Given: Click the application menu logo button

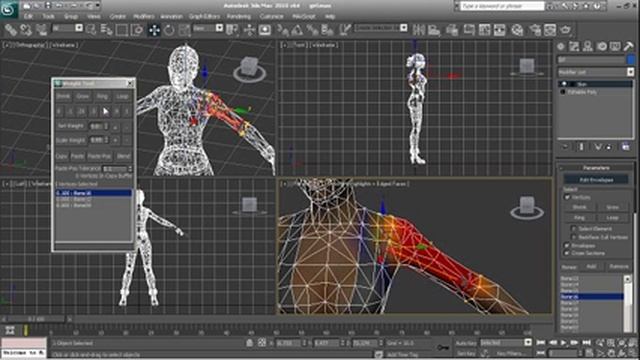Looking at the screenshot, I should tap(8, 9).
